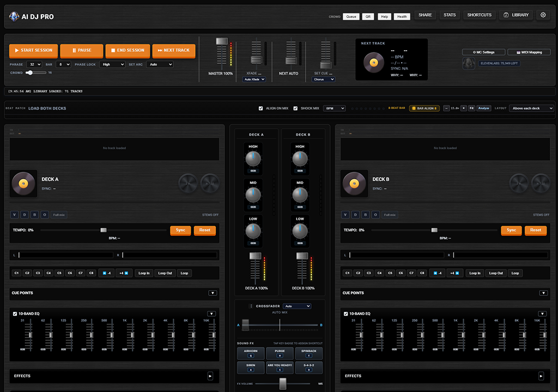Click Deck B second jog wheel
The height and width of the screenshot is (392, 558).
coord(541,183)
